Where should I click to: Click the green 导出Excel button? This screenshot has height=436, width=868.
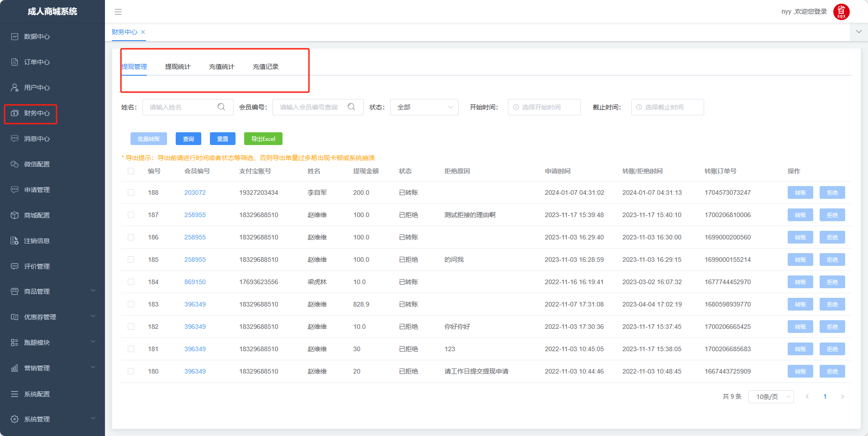263,139
